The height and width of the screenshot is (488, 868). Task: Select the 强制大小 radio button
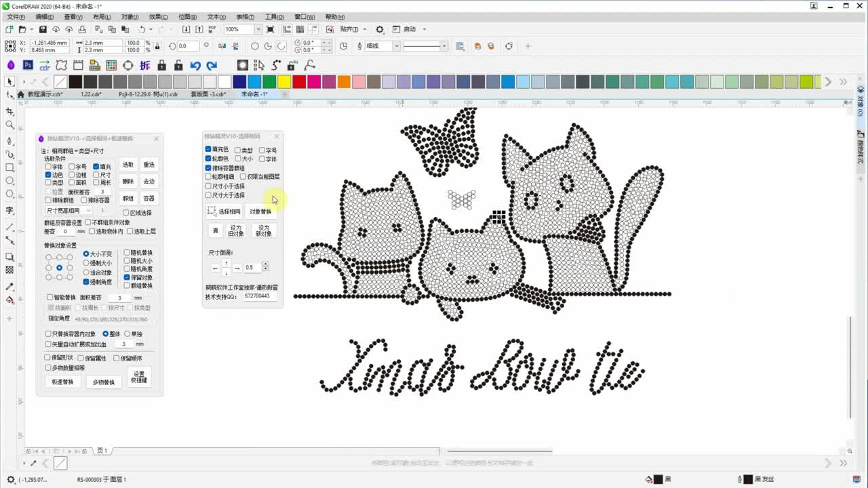(86, 263)
